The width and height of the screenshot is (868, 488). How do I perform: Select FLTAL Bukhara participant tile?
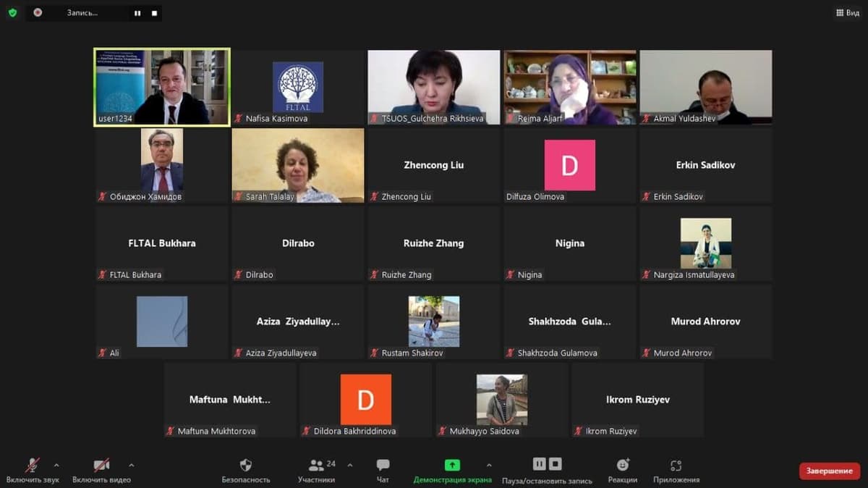(x=162, y=243)
